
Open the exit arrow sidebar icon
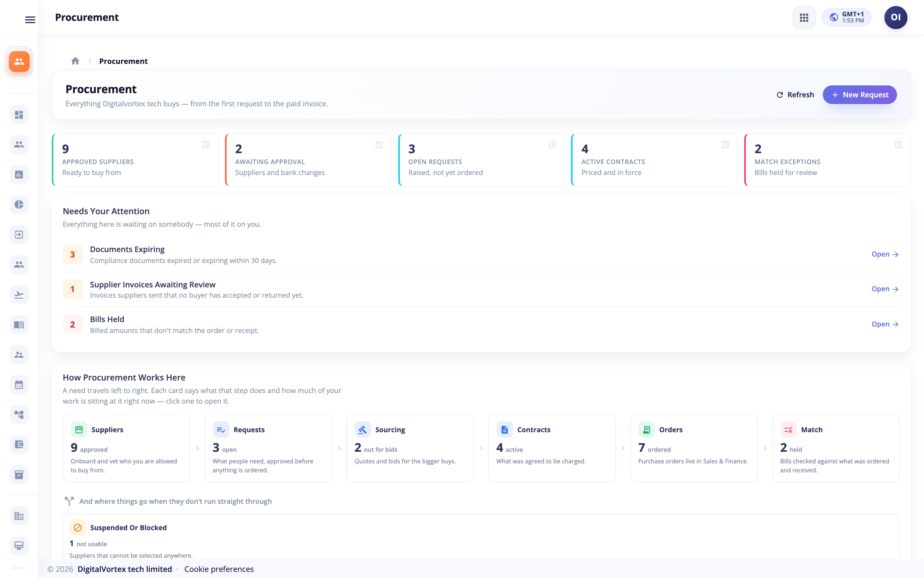pyautogui.click(x=19, y=234)
